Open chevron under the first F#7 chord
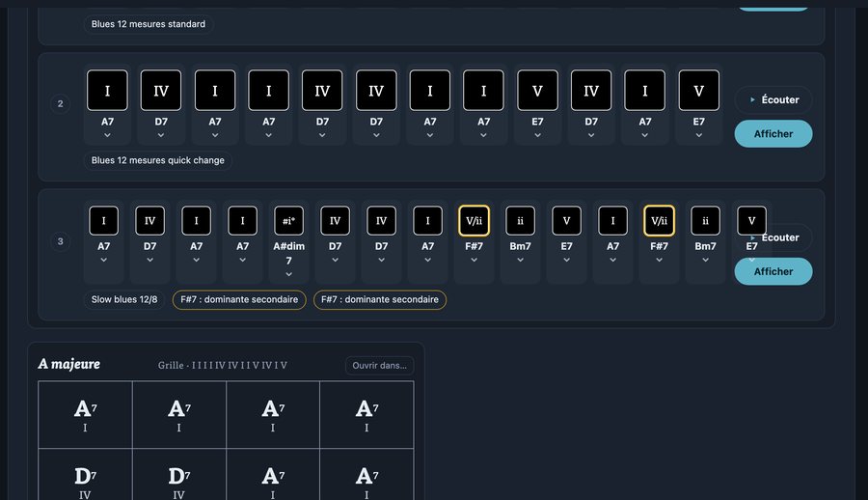 pyautogui.click(x=474, y=260)
